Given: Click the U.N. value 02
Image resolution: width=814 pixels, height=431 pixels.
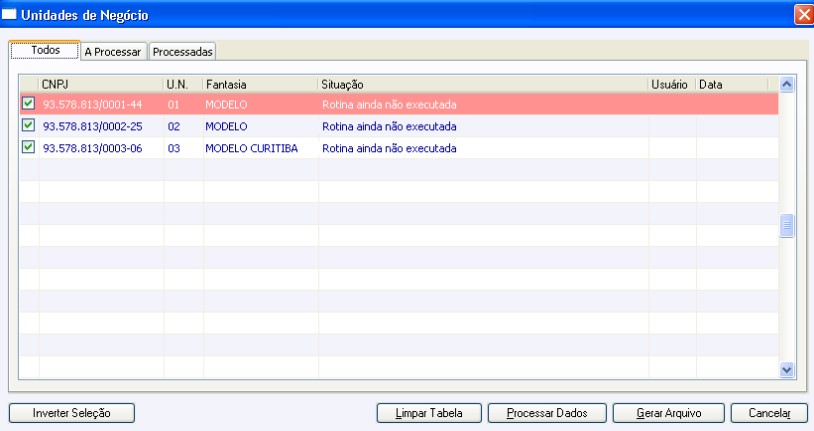Looking at the screenshot, I should click(x=173, y=126).
